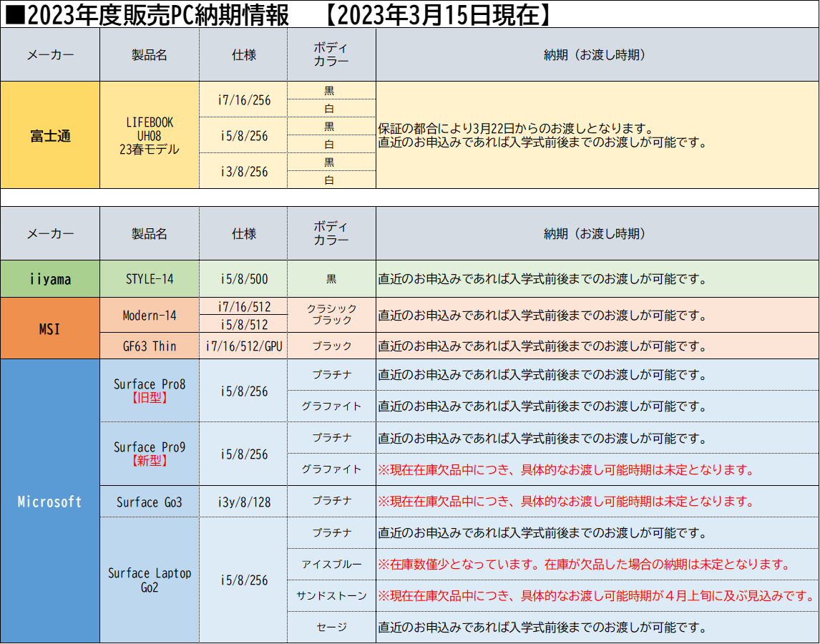
Task: Select the "i7/16/512/GPU" spec cell
Action: 244,346
